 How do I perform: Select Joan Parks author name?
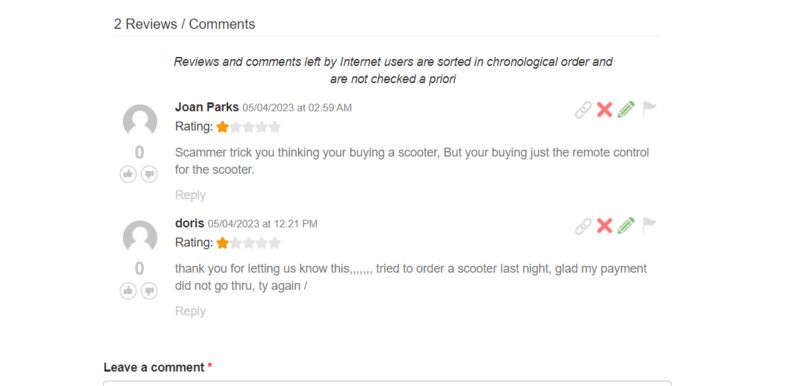pos(207,107)
